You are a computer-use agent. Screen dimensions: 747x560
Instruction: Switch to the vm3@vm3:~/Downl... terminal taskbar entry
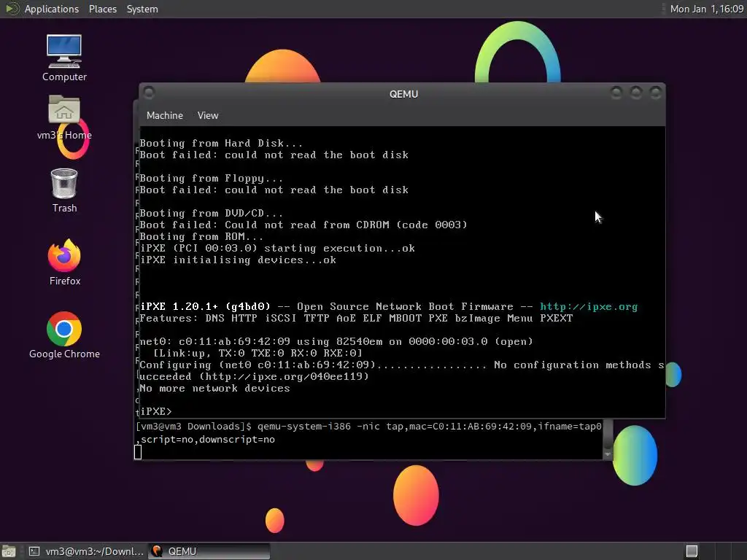[x=86, y=551]
